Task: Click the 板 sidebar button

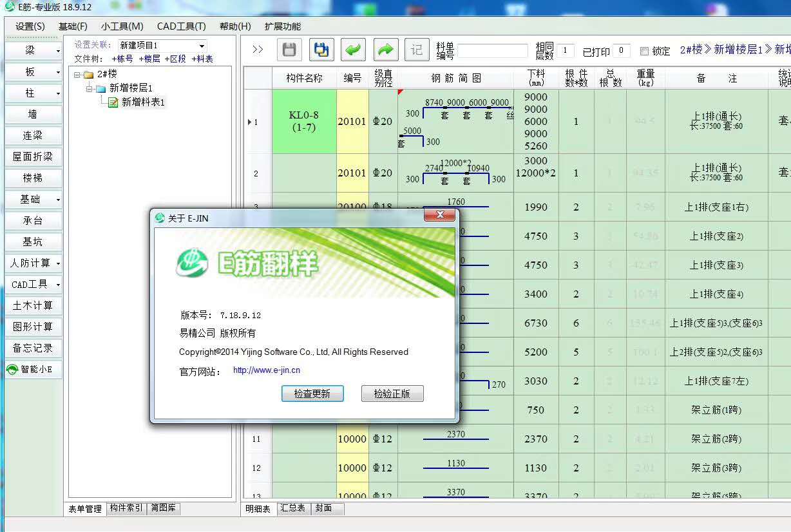Action: coord(33,72)
